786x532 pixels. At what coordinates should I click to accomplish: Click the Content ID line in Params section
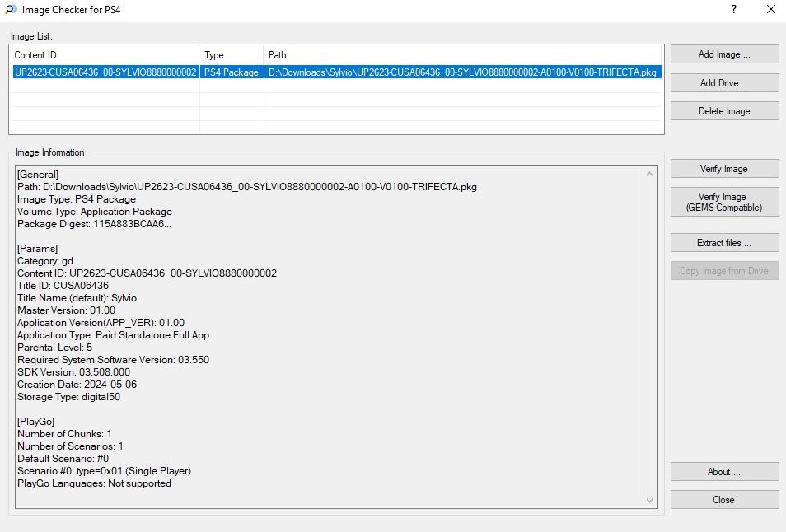(x=147, y=273)
